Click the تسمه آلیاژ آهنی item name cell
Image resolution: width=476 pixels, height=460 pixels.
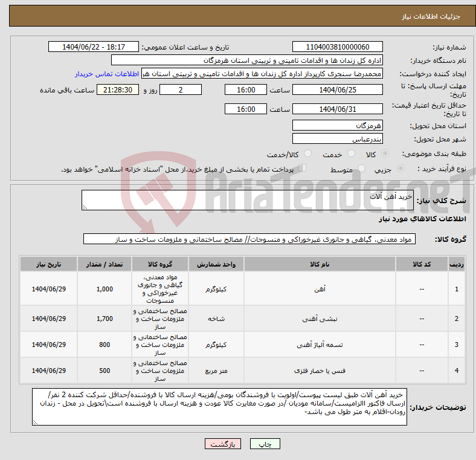320,345
